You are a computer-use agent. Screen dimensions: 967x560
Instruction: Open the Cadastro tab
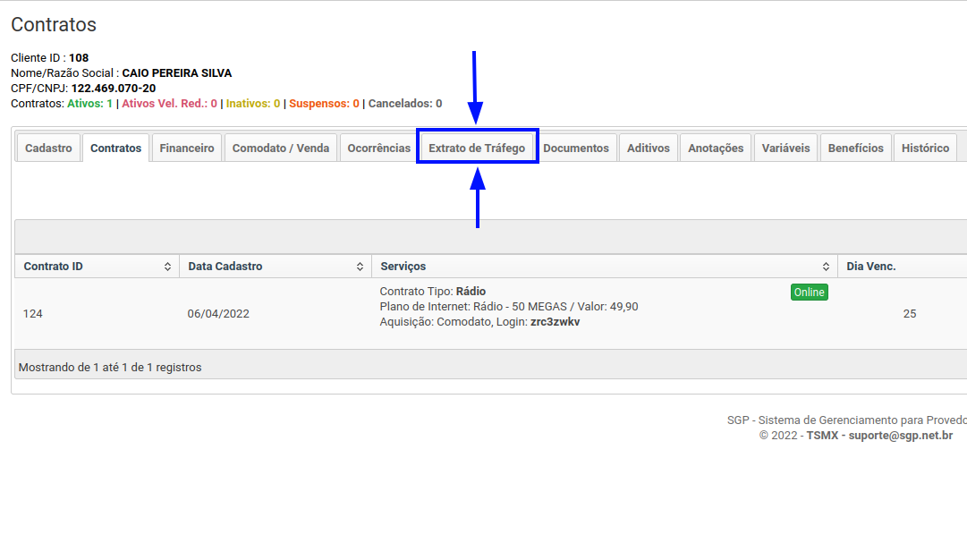[x=48, y=148]
